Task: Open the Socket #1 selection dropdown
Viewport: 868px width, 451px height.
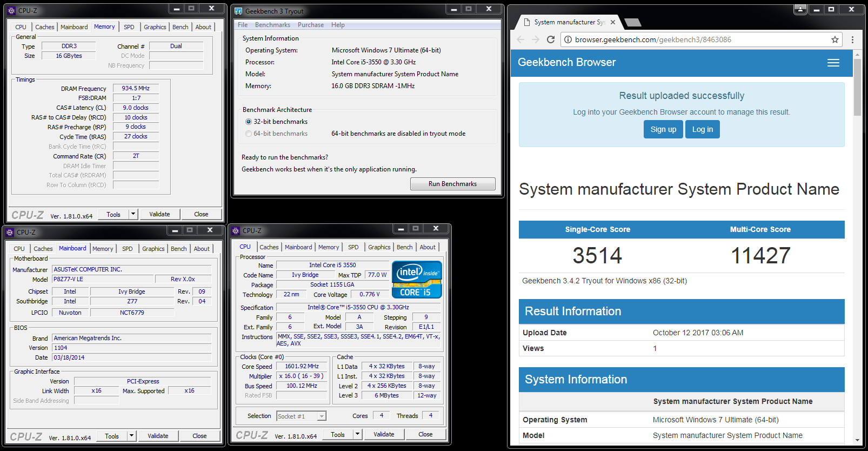Action: tap(322, 416)
